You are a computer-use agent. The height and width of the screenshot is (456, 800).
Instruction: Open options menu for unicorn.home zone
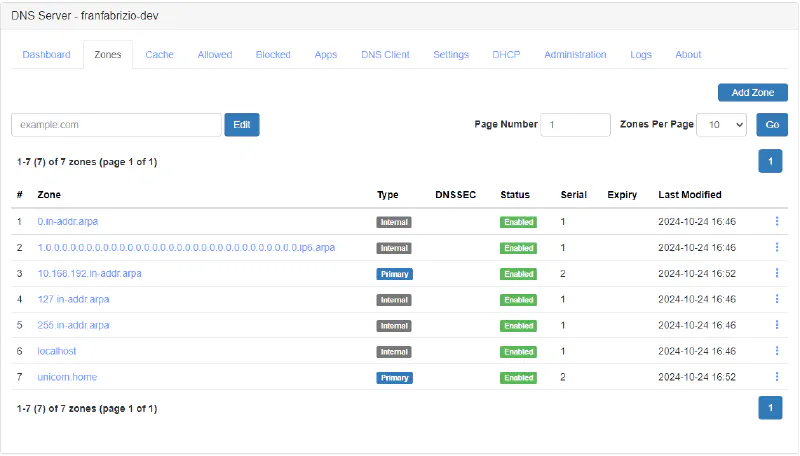(777, 377)
